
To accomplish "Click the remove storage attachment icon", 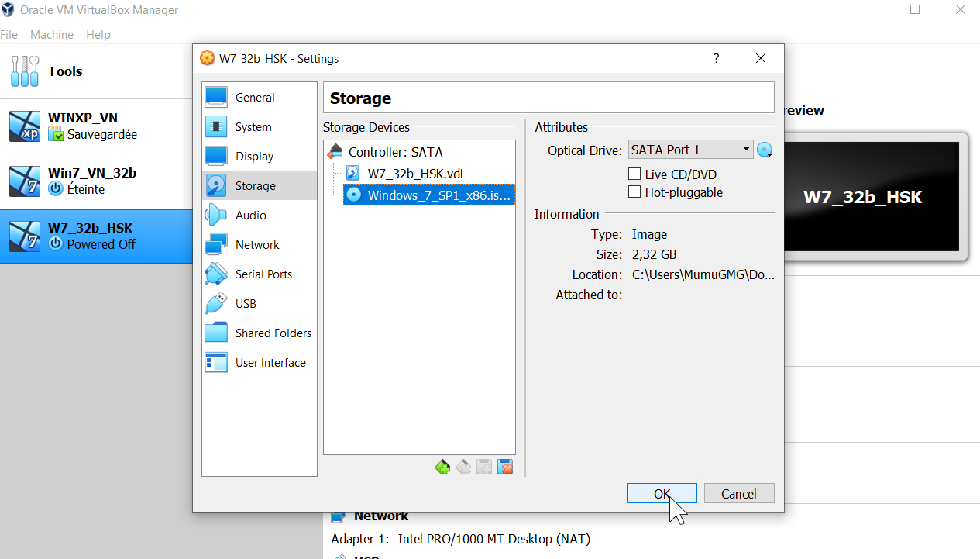I will (505, 468).
